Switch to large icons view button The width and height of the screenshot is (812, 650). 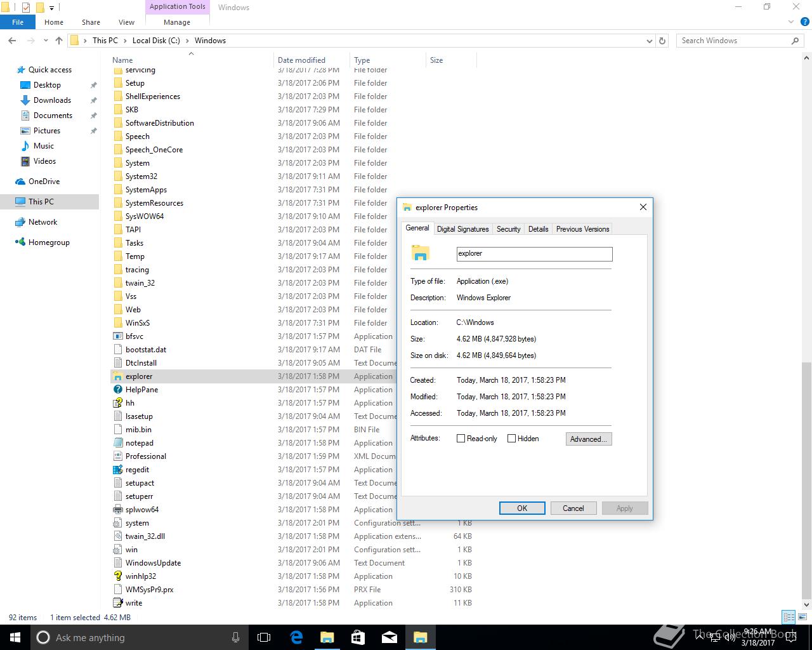click(802, 617)
